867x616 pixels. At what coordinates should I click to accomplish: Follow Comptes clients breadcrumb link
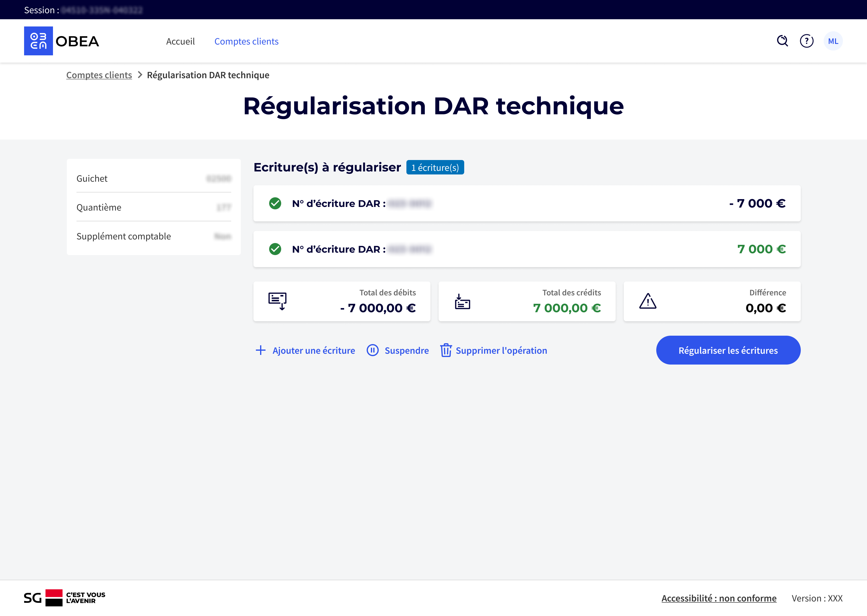coord(99,75)
